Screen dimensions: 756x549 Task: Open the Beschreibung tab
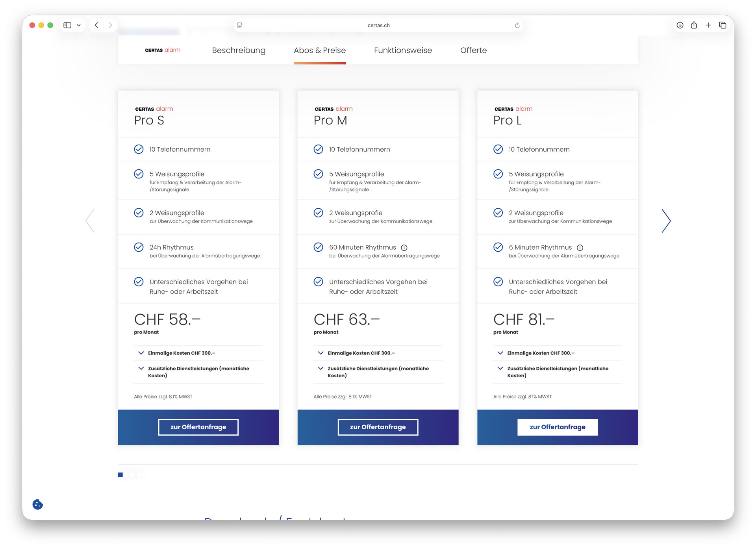tap(239, 50)
